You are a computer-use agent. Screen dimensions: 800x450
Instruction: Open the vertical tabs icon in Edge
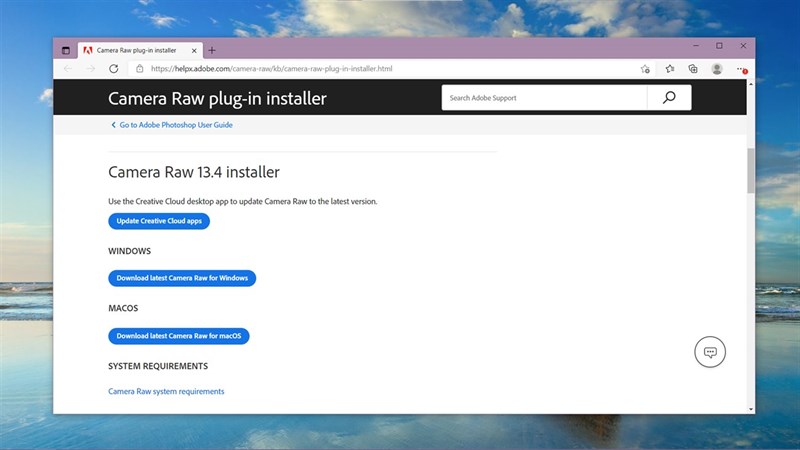click(66, 51)
